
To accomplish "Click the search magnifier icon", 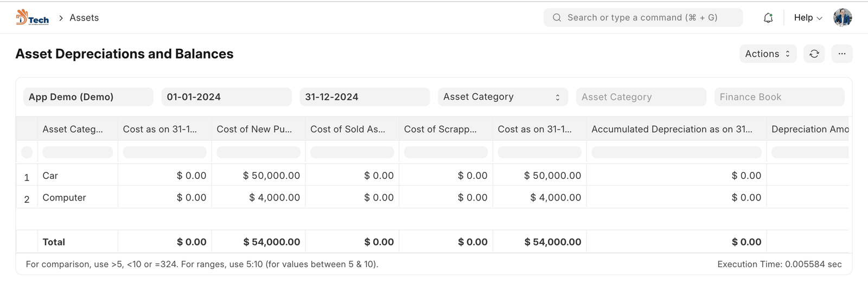I will pyautogui.click(x=557, y=18).
